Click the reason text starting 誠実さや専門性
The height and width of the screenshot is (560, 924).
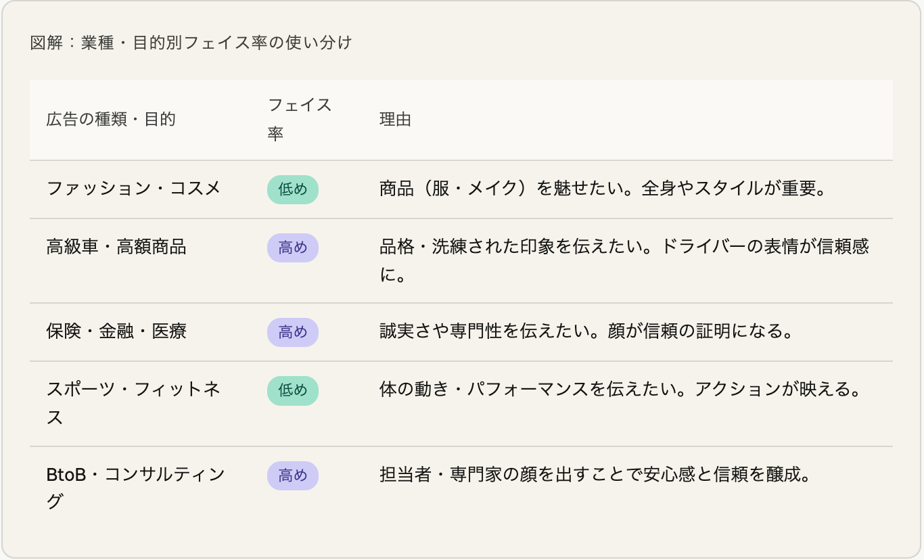click(x=585, y=331)
